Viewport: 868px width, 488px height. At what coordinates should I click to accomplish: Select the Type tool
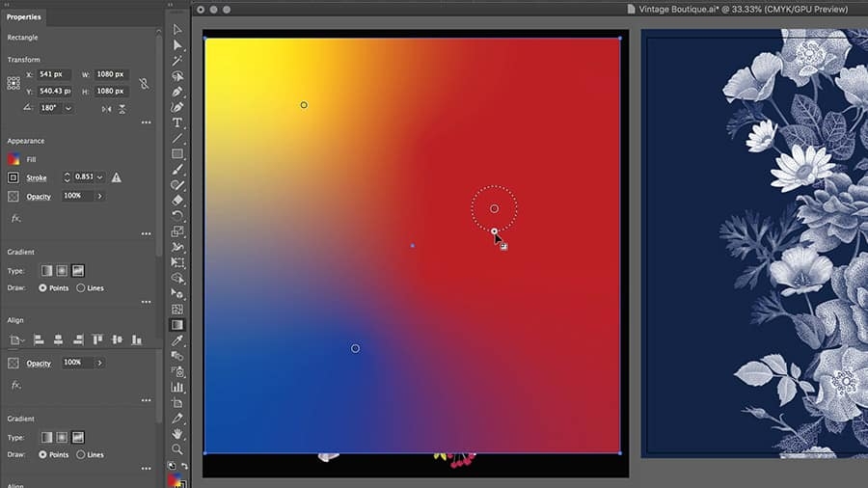177,122
